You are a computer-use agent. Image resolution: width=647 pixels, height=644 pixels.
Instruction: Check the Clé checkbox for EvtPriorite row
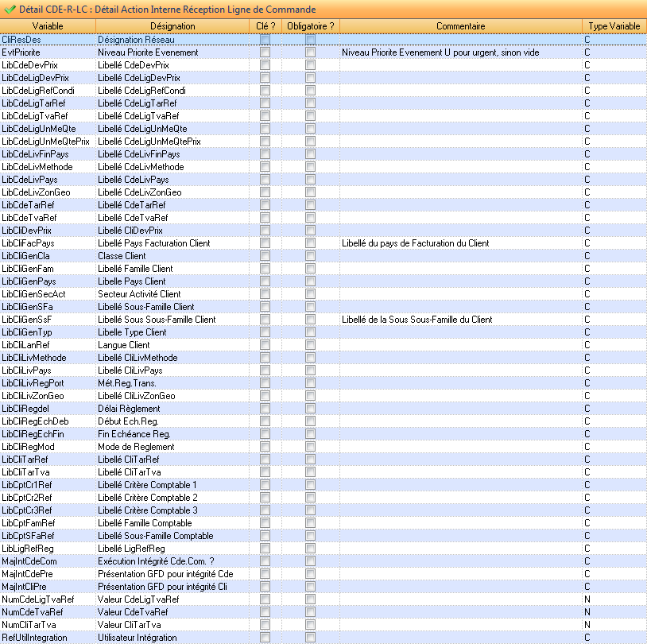coord(265,52)
